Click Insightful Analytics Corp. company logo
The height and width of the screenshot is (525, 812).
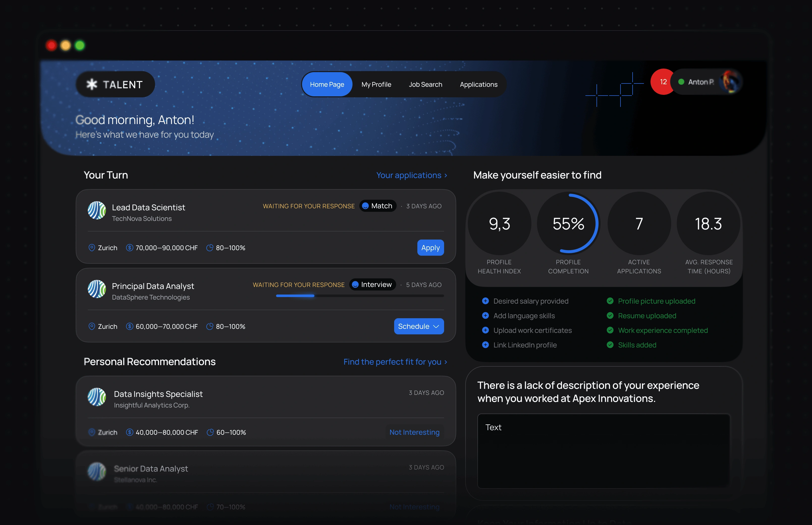pos(97,397)
